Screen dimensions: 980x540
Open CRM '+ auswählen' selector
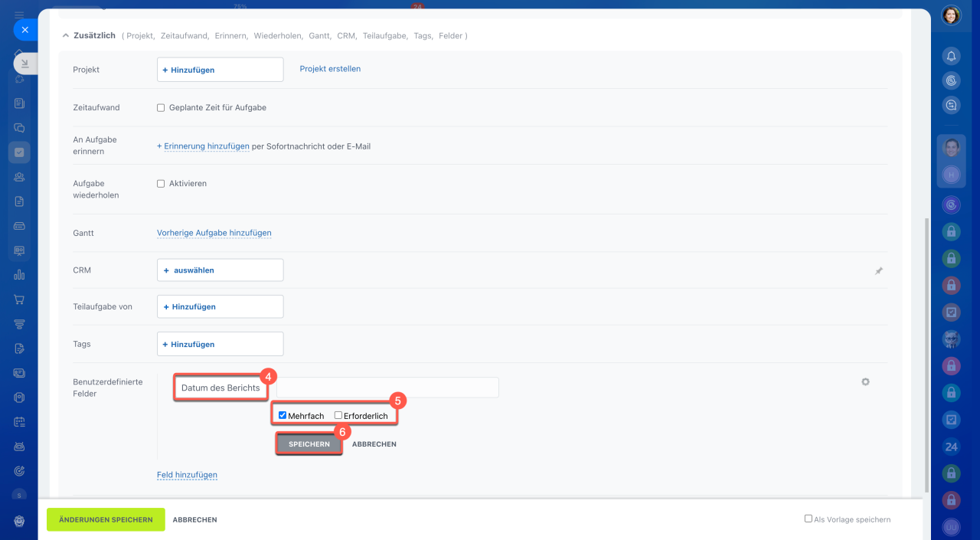[x=220, y=270]
